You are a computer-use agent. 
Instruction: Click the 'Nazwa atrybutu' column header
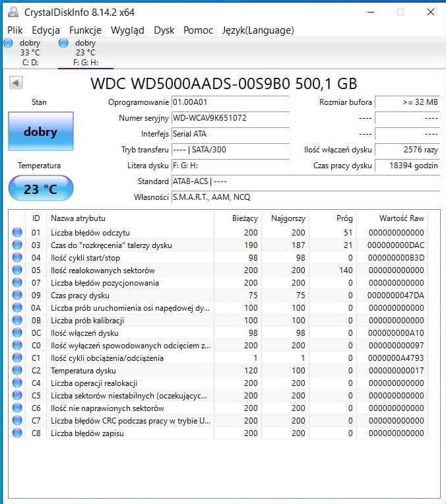click(x=130, y=218)
